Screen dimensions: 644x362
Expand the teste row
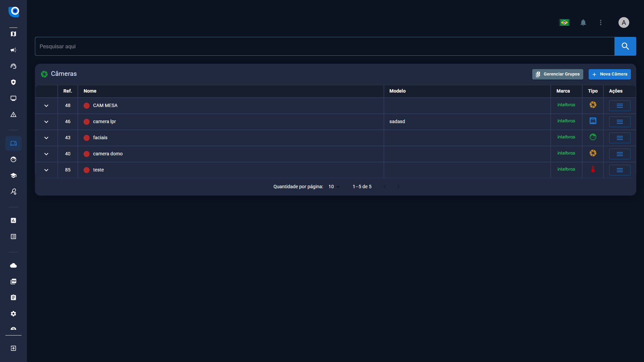coord(46,170)
